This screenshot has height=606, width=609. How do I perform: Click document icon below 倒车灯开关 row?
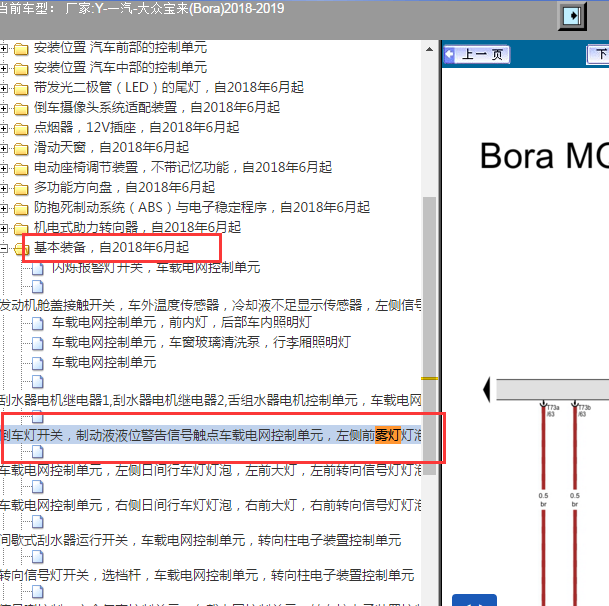click(38, 451)
